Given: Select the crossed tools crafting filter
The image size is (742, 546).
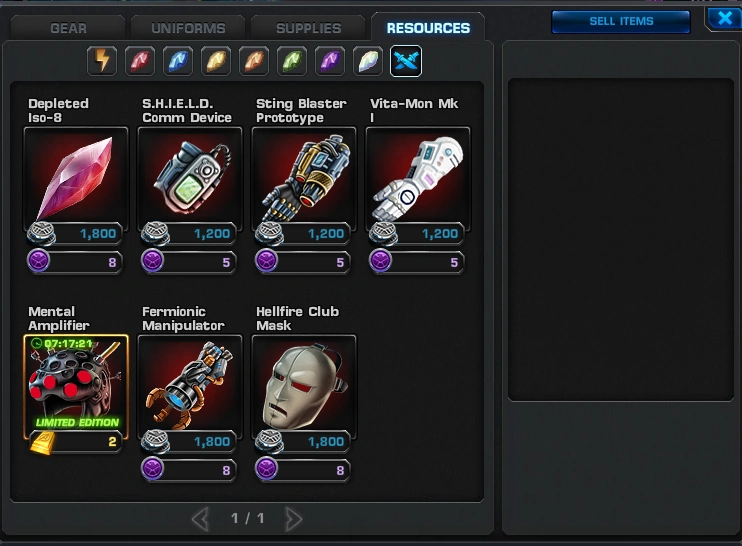Looking at the screenshot, I should point(406,61).
